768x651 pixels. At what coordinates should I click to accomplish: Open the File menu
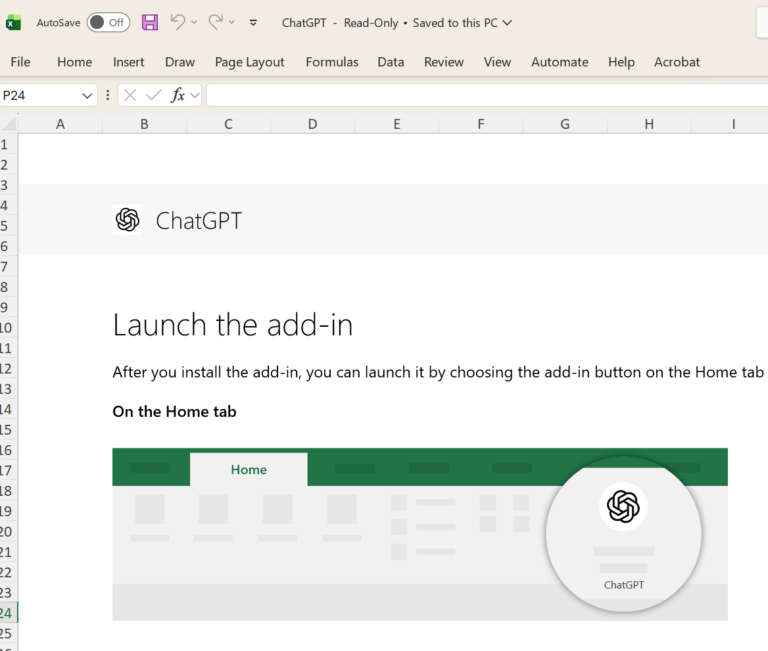coord(21,62)
